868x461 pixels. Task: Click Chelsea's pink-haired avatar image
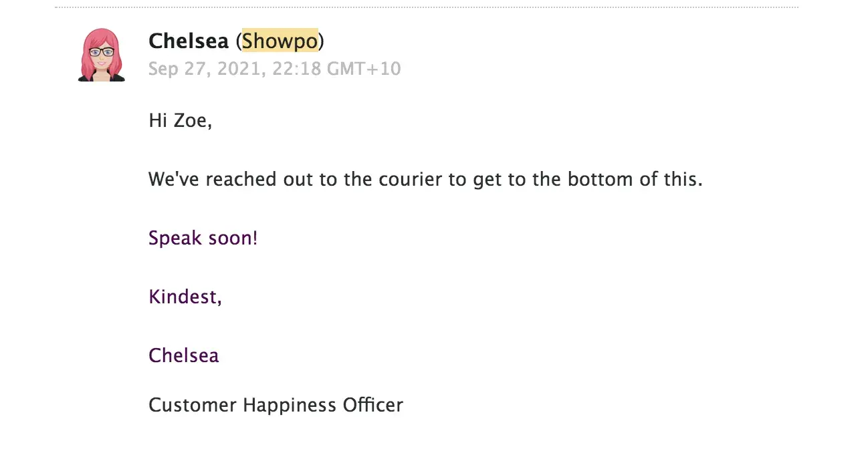coord(102,55)
